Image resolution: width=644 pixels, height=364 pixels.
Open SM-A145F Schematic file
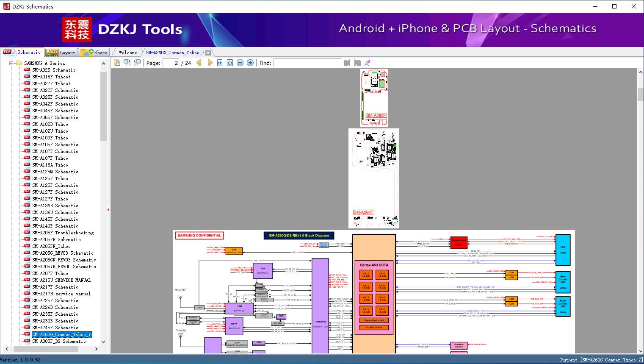tap(55, 219)
